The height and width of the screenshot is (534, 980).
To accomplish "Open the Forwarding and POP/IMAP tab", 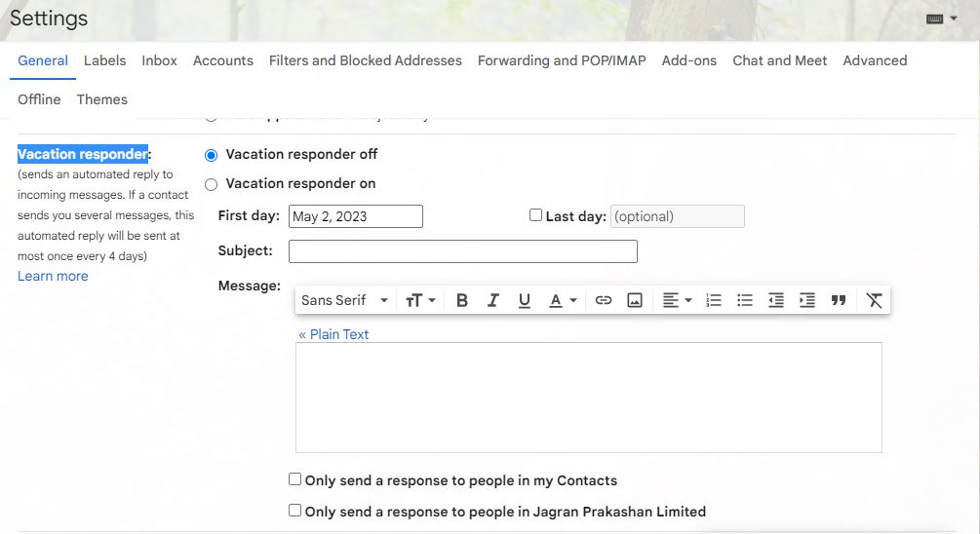I will pyautogui.click(x=562, y=60).
